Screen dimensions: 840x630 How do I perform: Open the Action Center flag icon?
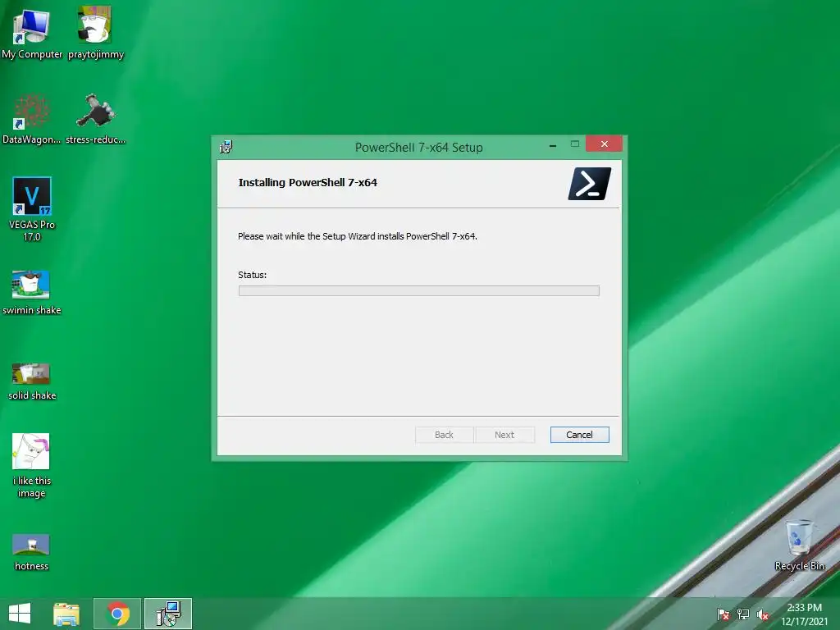click(723, 614)
